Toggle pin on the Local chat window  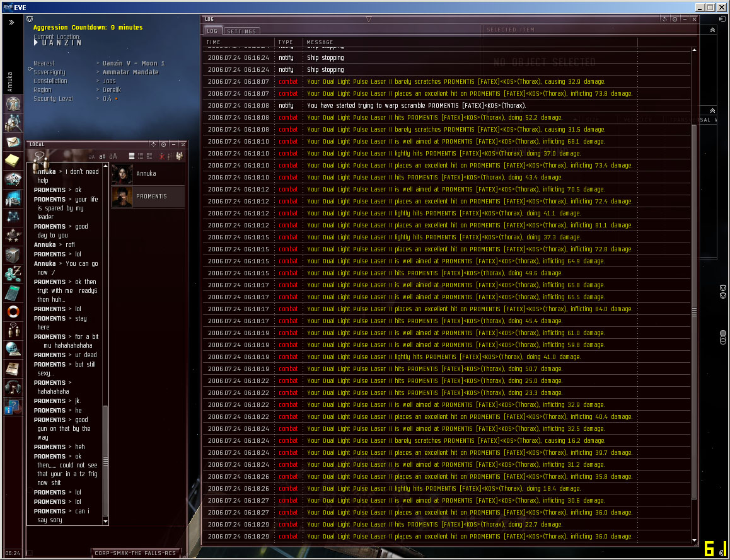(x=153, y=145)
